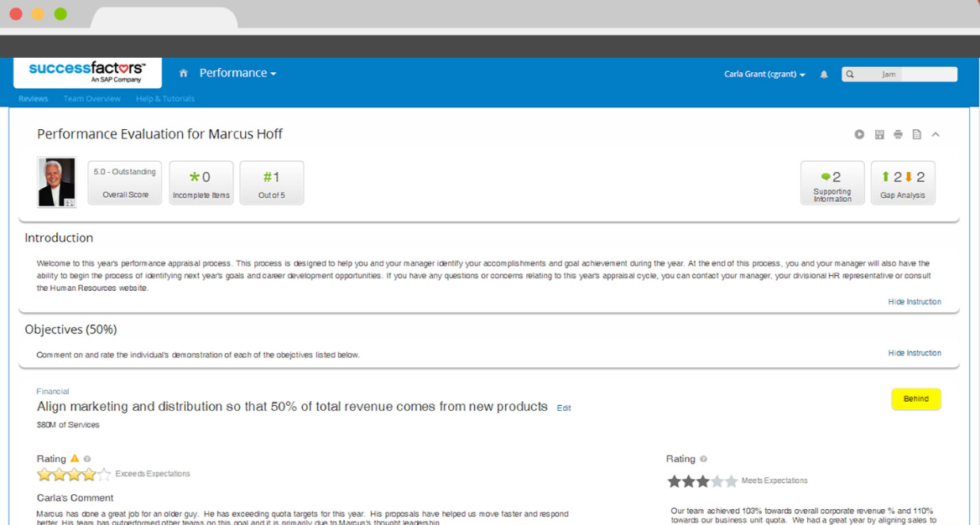Screen dimensions: 980x525
Task: Save the performance evaluation form
Action: coord(878,133)
